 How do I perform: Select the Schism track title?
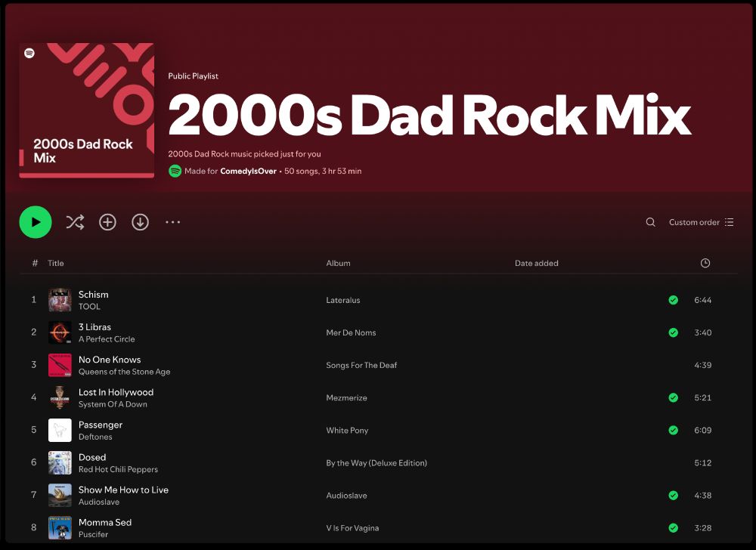(x=94, y=294)
